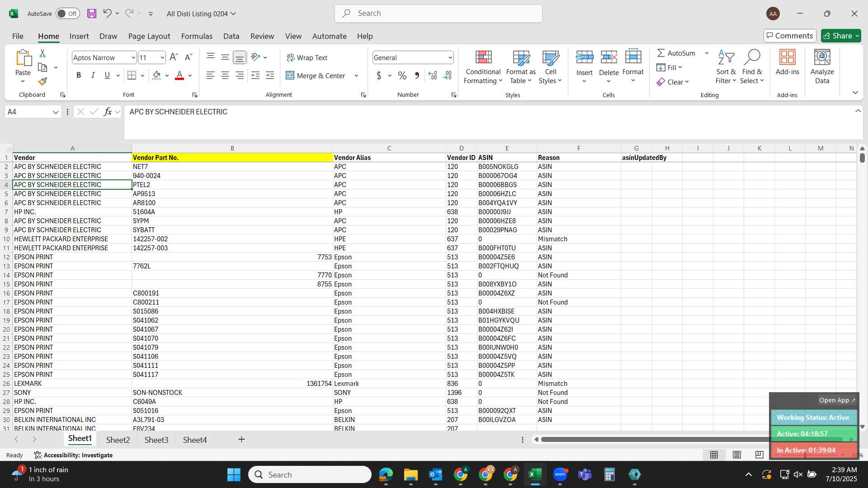
Task: Apply Comma Style format
Action: point(417,75)
